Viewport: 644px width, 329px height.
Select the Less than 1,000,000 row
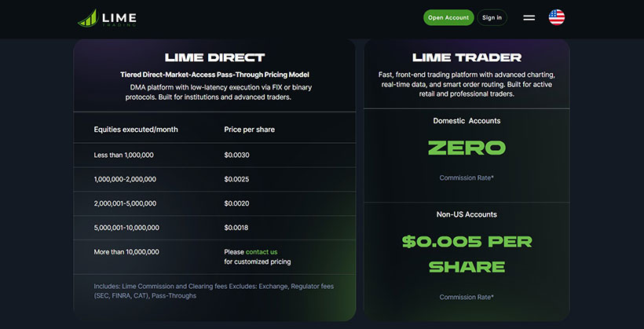(x=214, y=155)
